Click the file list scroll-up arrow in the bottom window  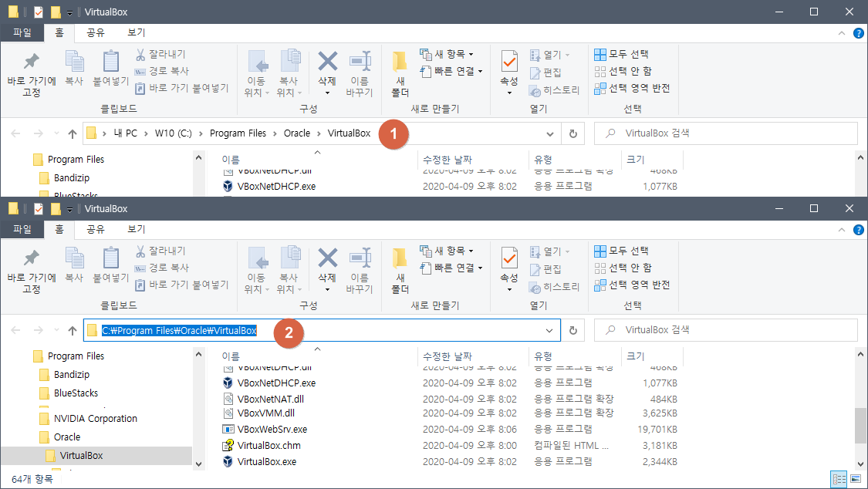point(861,354)
